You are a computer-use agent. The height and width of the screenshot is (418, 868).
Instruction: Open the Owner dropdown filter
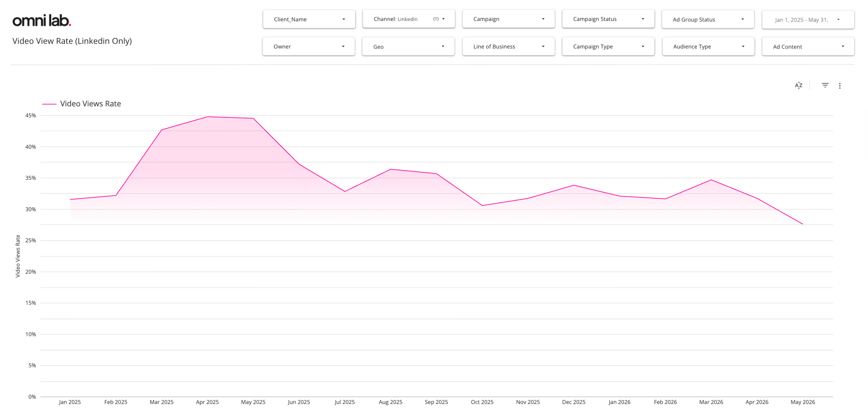point(309,47)
